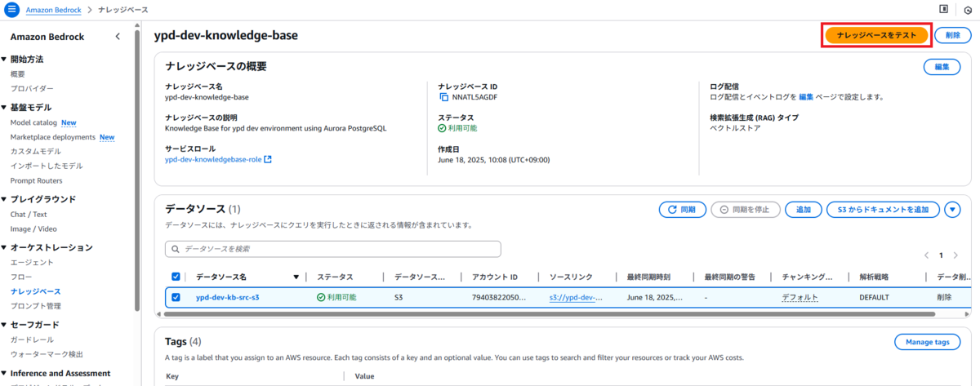Screen dimensions: 980x386
Task: Click the 同期を停止 button
Action: (746, 210)
